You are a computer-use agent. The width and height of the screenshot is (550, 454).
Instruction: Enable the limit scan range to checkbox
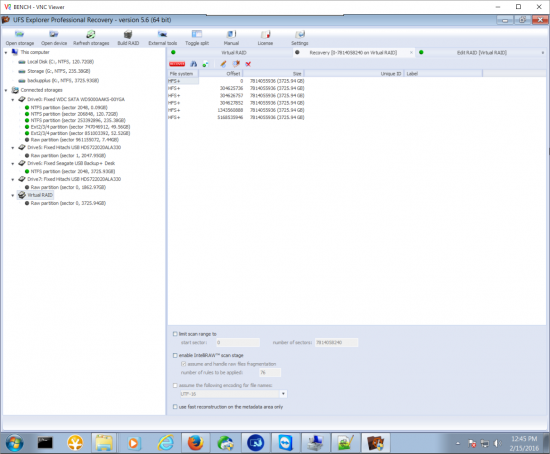click(x=175, y=334)
